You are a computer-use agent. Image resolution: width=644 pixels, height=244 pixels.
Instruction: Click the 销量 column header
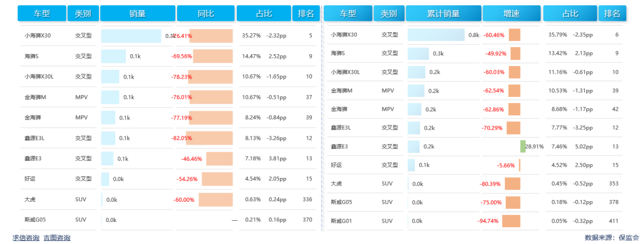[x=137, y=13]
